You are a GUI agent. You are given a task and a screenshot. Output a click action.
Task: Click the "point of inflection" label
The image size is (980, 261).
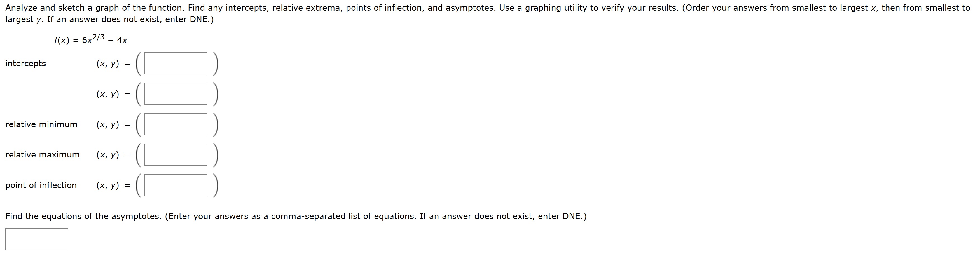click(x=41, y=185)
